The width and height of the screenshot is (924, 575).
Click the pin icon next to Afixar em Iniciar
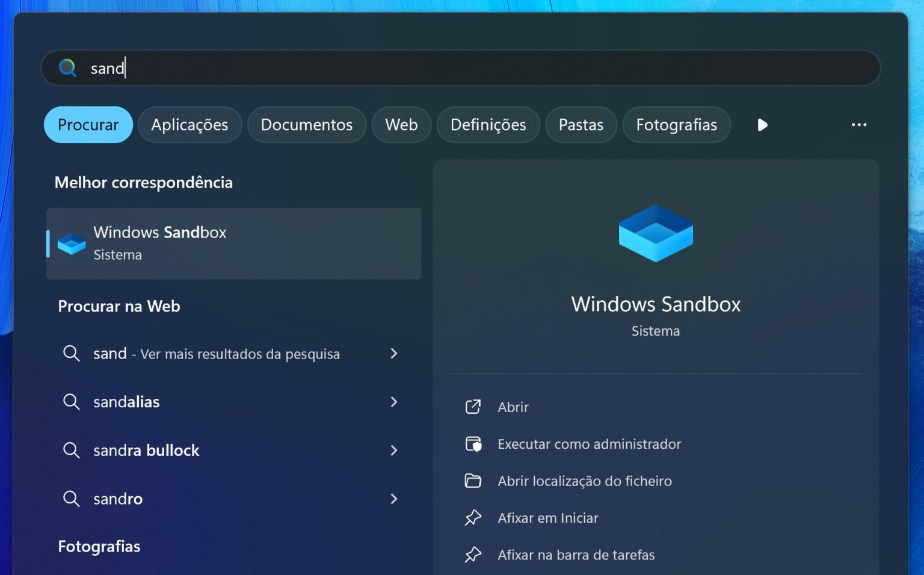click(x=473, y=517)
